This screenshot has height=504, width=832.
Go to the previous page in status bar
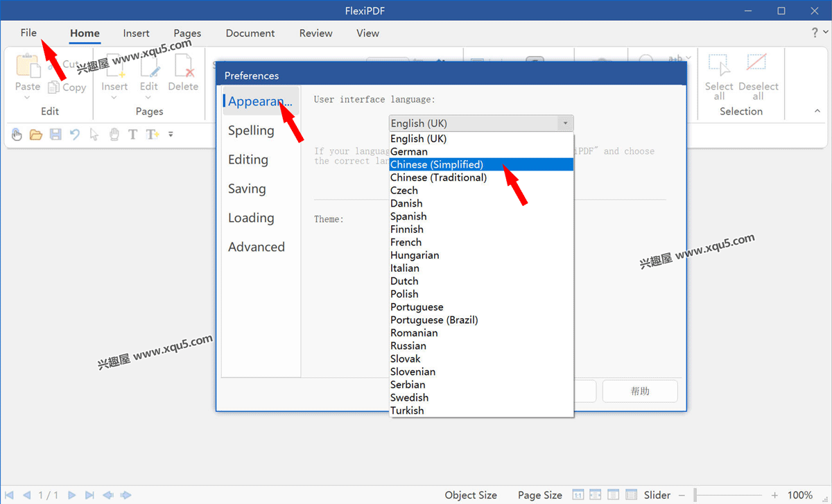point(27,495)
